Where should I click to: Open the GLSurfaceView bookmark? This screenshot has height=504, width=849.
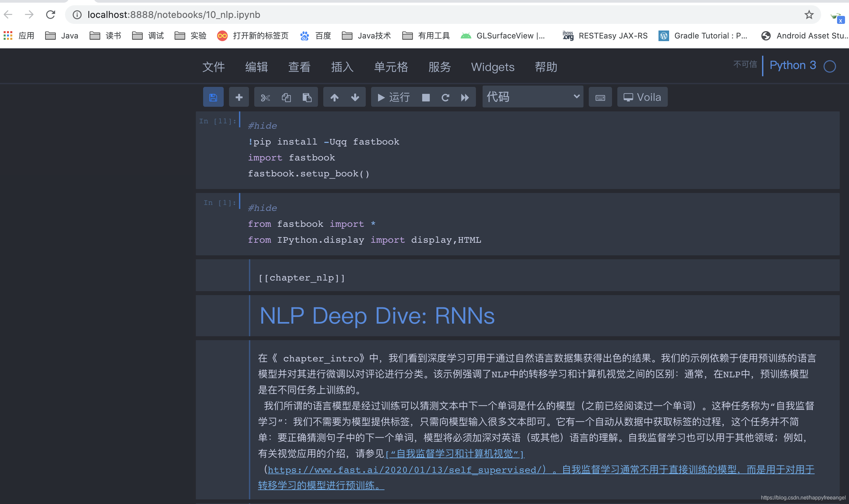(503, 36)
